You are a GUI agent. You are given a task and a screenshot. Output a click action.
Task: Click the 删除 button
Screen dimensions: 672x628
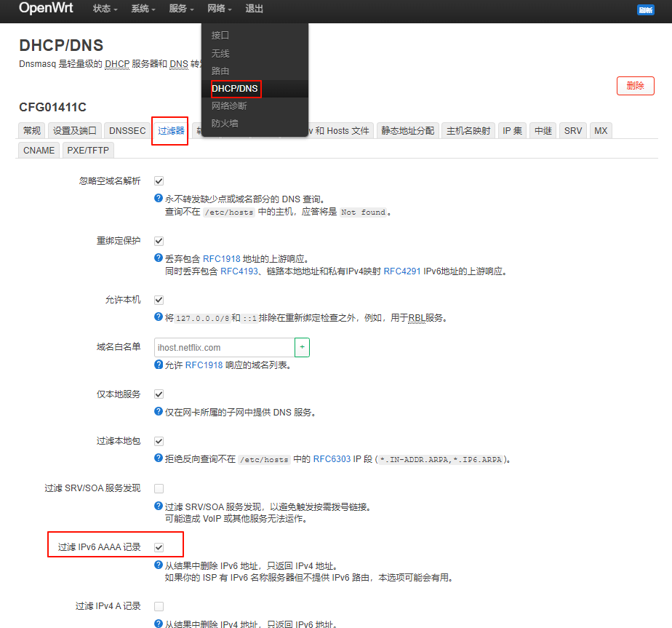coord(635,85)
